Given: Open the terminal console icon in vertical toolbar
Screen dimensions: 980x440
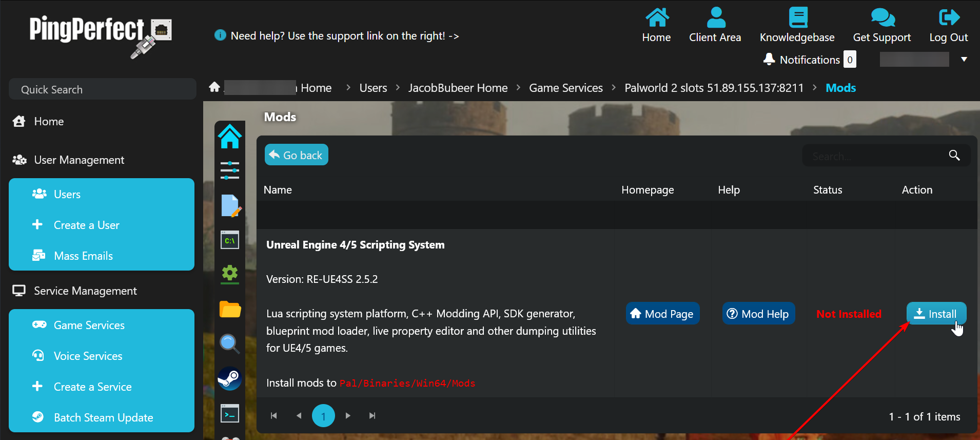Looking at the screenshot, I should [229, 413].
